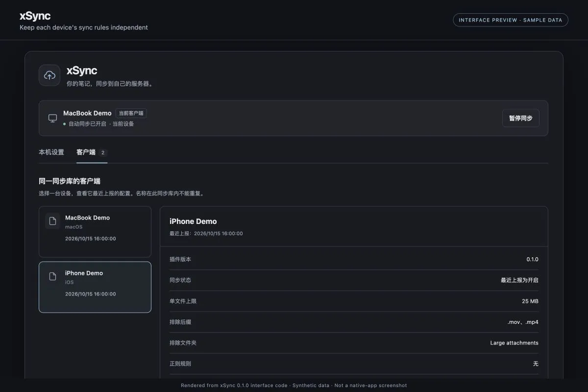
Task: Switch to the 本机设置 tab
Action: pos(51,152)
